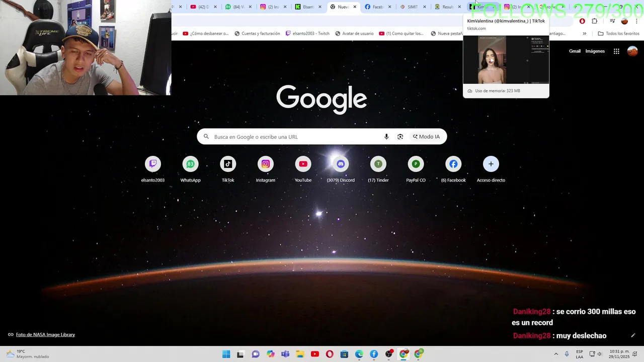Image resolution: width=644 pixels, height=362 pixels.
Task: Open the volume speaker tray icon
Action: tap(600, 354)
